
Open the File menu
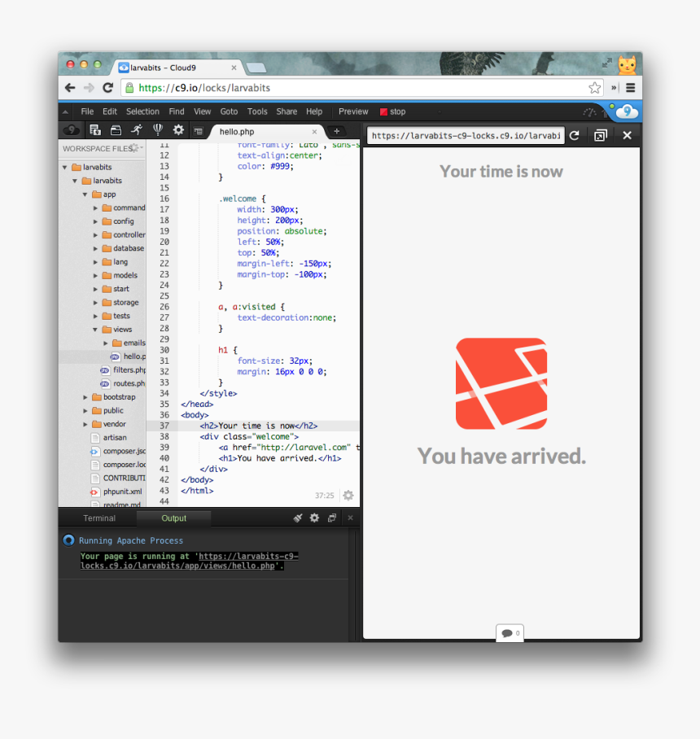(x=87, y=112)
